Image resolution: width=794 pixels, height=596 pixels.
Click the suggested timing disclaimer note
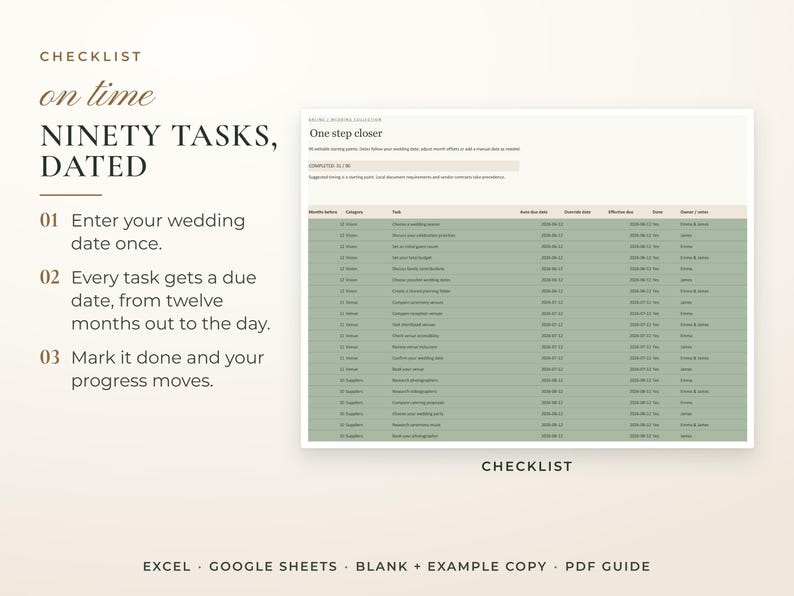[x=407, y=177]
